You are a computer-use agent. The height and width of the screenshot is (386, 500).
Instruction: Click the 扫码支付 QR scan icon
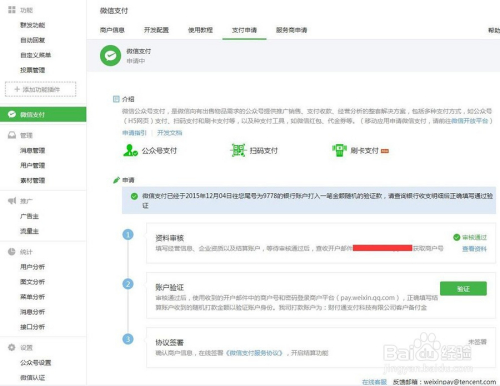238,150
